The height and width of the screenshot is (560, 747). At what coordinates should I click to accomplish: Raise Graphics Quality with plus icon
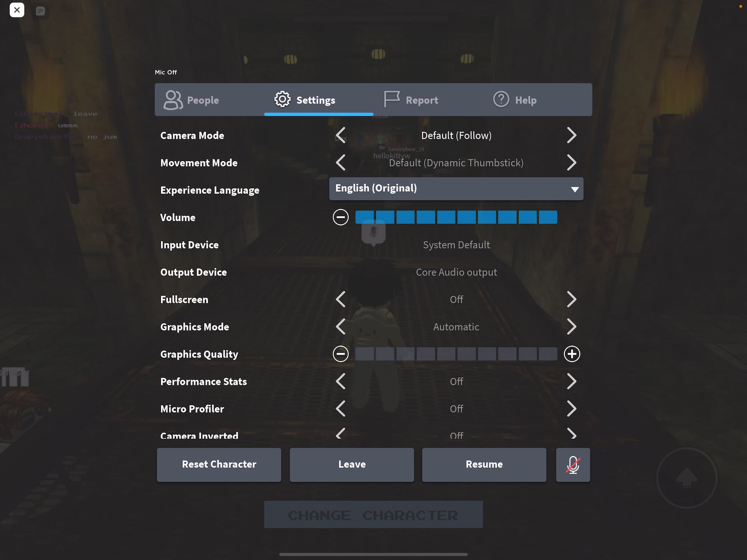pyautogui.click(x=572, y=354)
